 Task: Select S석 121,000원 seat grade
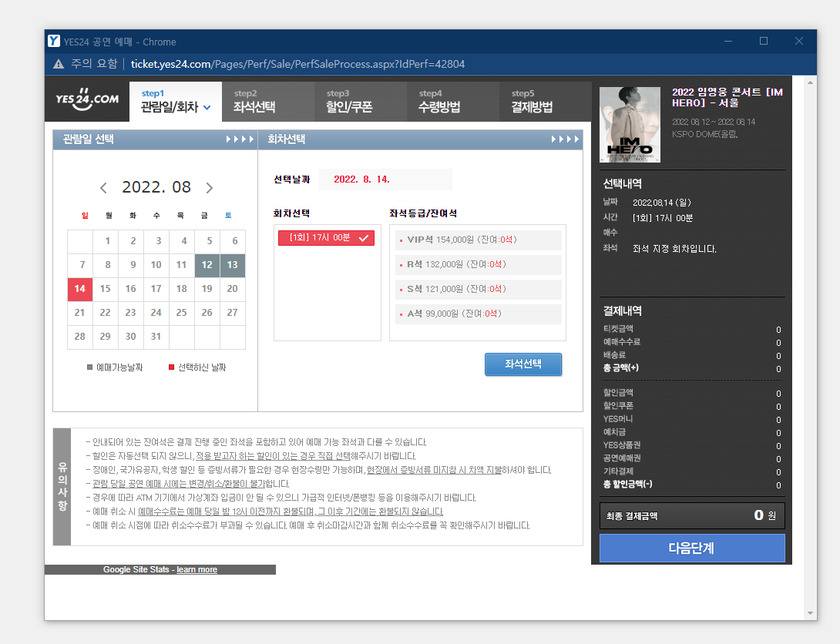pyautogui.click(x=478, y=289)
